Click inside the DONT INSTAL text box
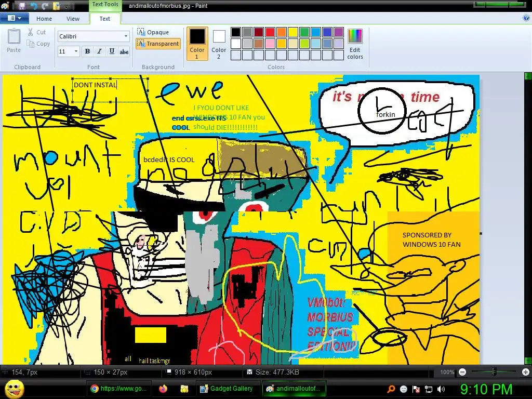 (110, 90)
